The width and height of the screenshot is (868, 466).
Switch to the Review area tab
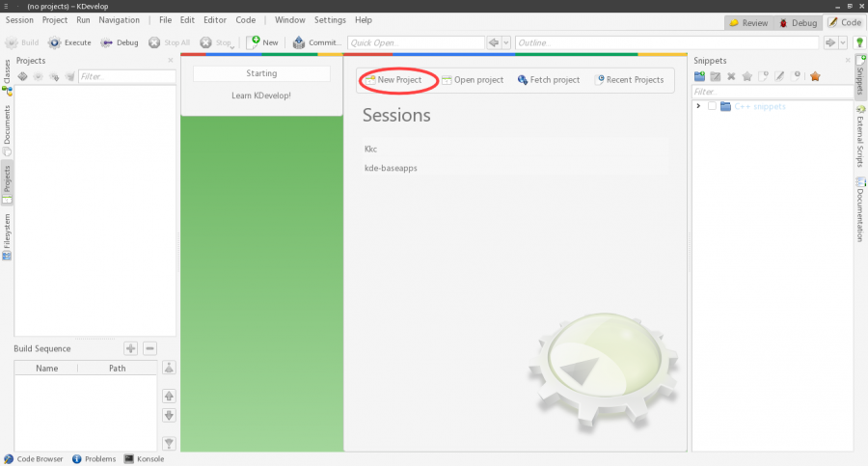pyautogui.click(x=748, y=22)
